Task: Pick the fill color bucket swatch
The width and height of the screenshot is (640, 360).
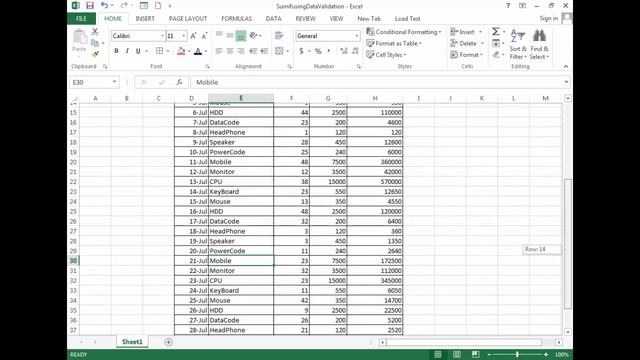Action: [x=181, y=51]
